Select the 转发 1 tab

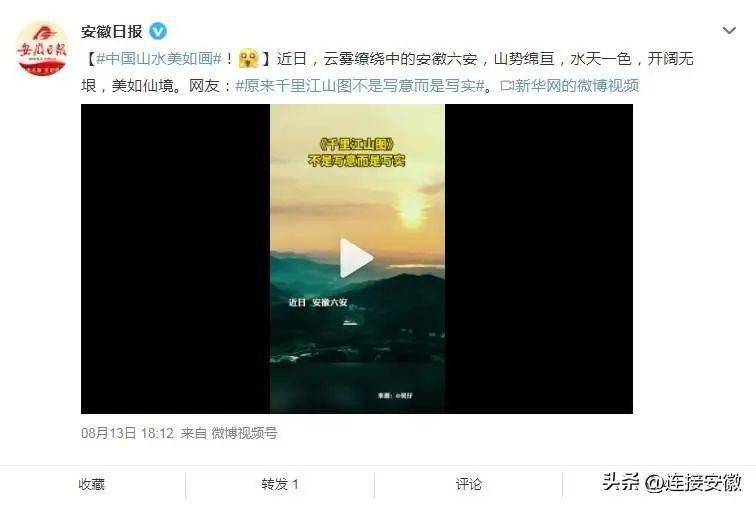point(280,484)
